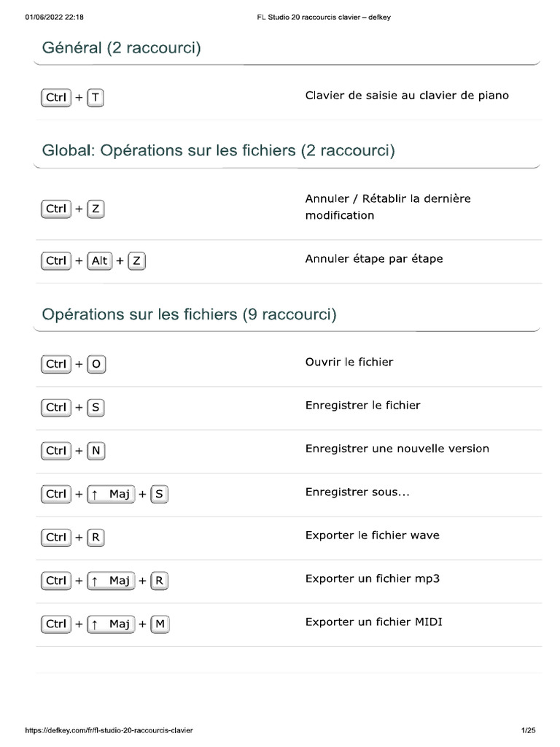The width and height of the screenshot is (560, 747).
Task: Select the Global: Opérations sur les fichiers heading
Action: click(218, 151)
